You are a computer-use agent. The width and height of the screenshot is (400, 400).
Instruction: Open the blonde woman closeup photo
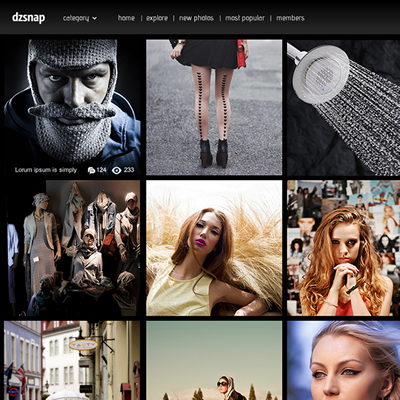pos(343,360)
